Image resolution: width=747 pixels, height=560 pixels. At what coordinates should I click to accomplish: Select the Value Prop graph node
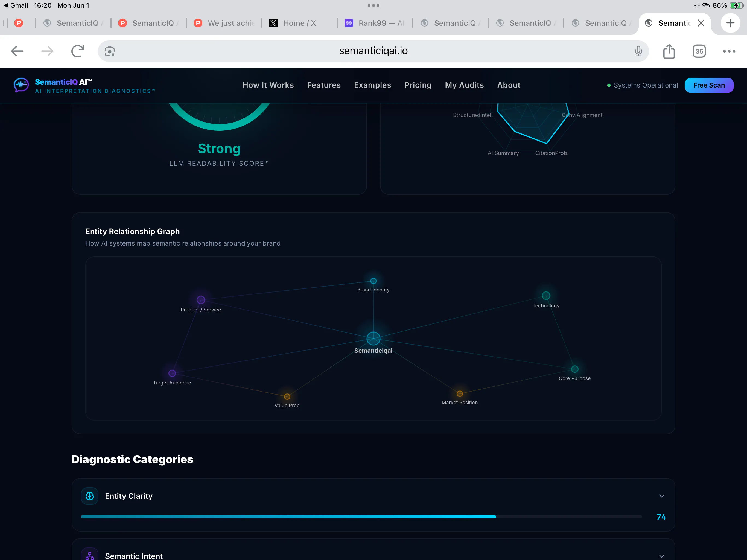point(287,396)
